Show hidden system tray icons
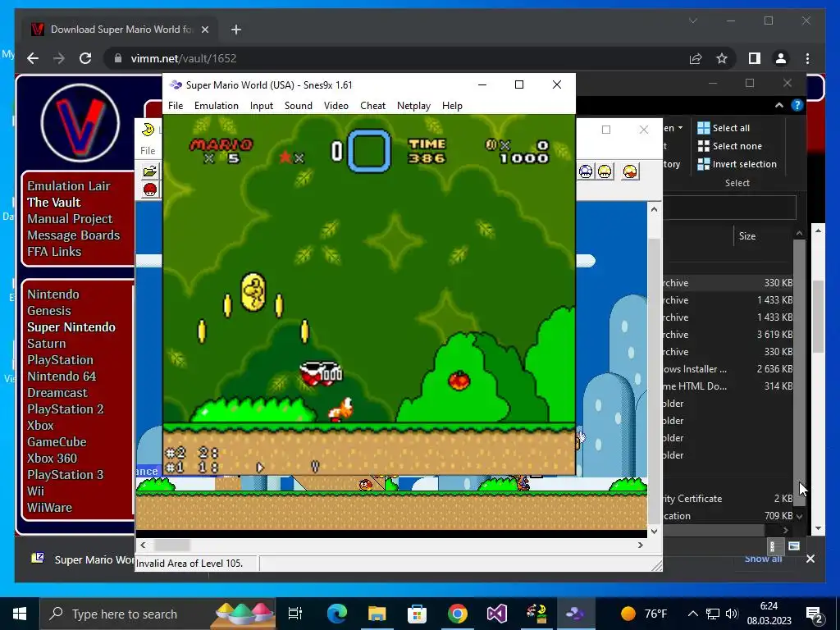 pyautogui.click(x=692, y=614)
